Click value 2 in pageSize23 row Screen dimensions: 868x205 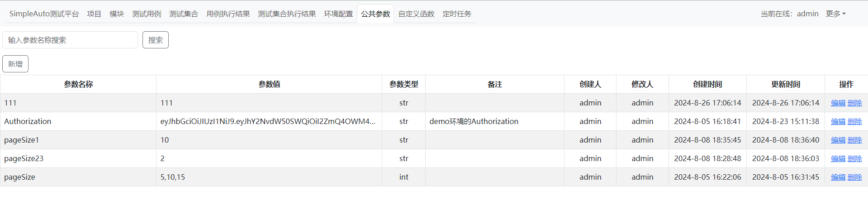click(x=269, y=158)
